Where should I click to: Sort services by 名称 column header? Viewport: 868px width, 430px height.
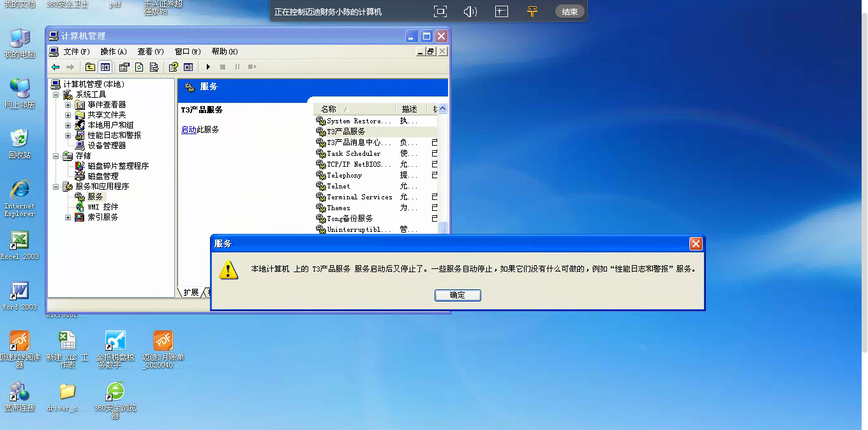355,109
